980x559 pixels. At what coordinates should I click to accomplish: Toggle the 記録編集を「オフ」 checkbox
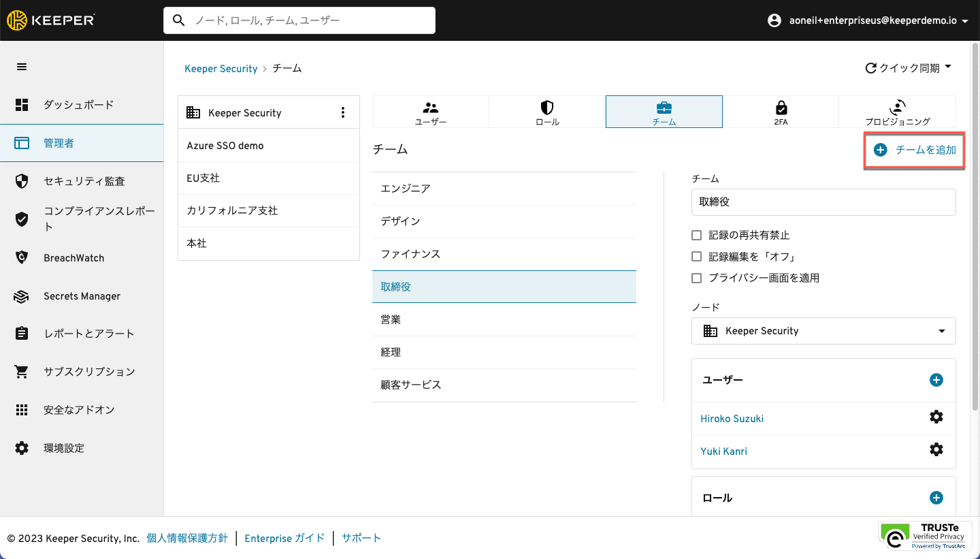coord(696,257)
